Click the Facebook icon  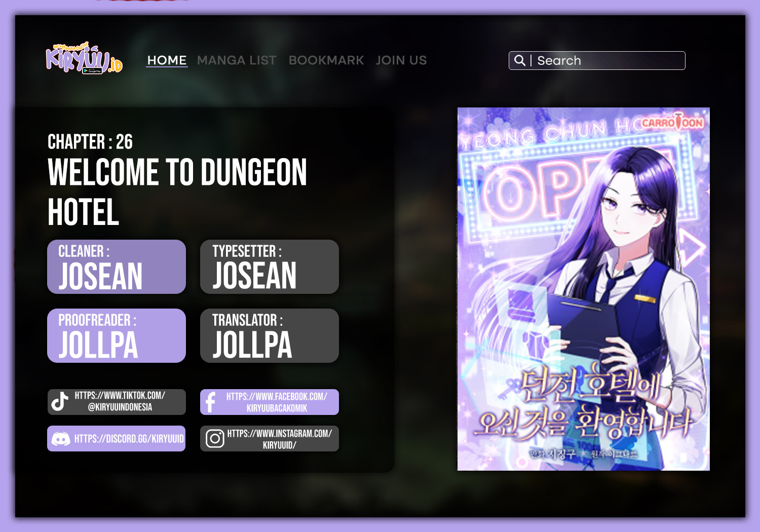click(211, 402)
